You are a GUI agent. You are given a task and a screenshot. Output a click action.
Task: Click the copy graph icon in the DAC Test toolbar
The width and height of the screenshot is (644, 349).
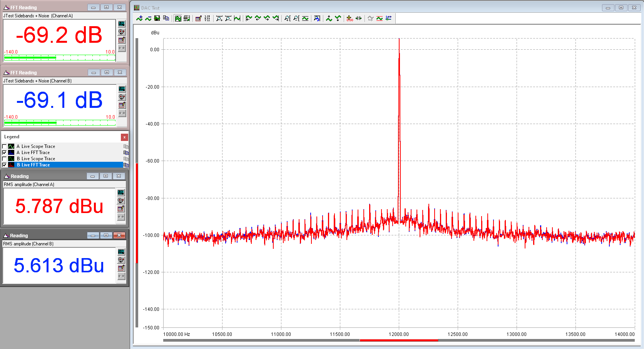tap(166, 18)
